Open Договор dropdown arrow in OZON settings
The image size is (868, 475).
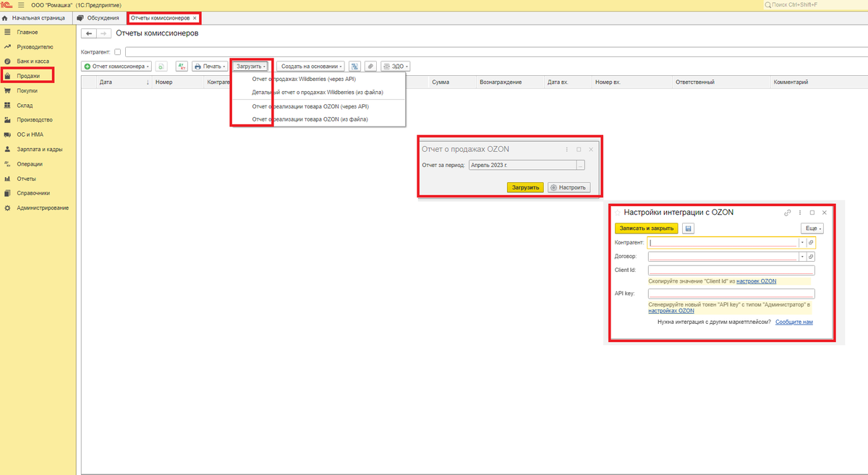coord(802,257)
